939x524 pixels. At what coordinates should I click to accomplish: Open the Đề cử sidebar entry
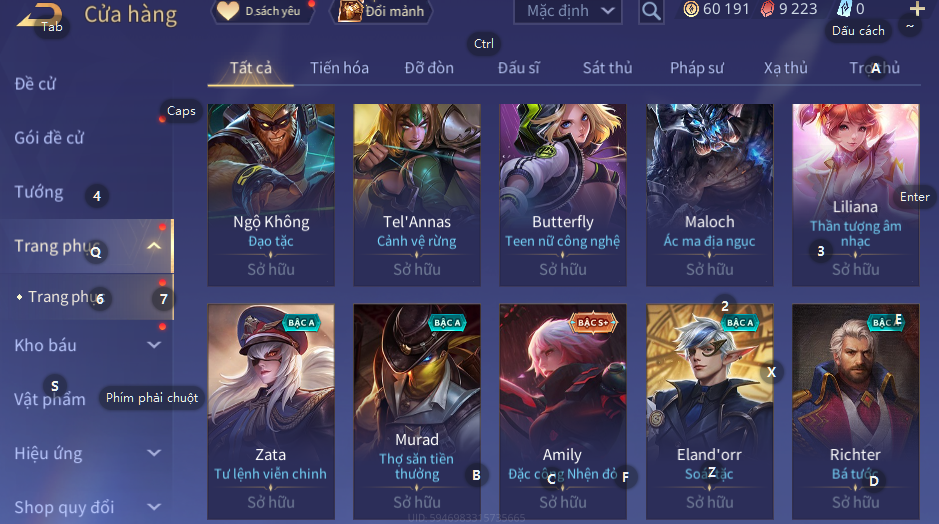click(35, 84)
